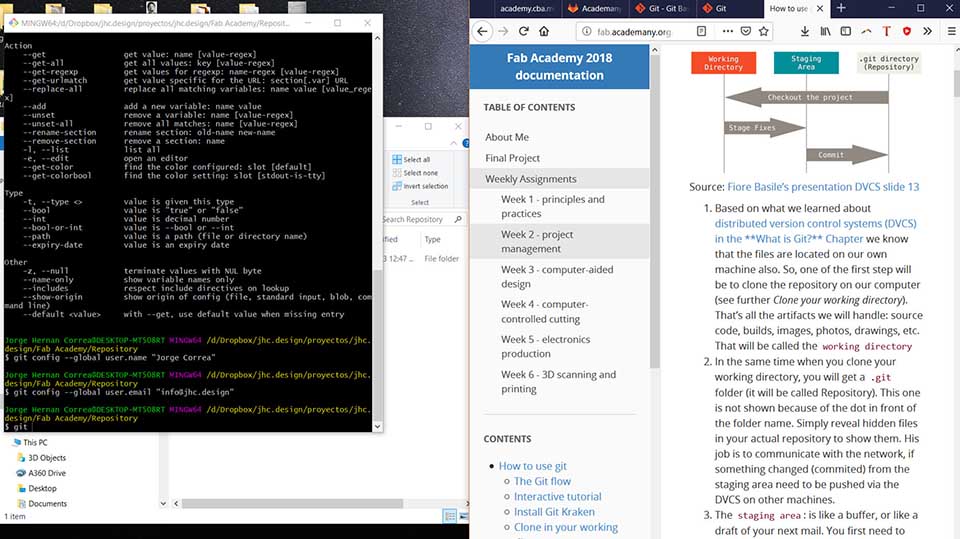Click the red shield extension icon

click(907, 31)
